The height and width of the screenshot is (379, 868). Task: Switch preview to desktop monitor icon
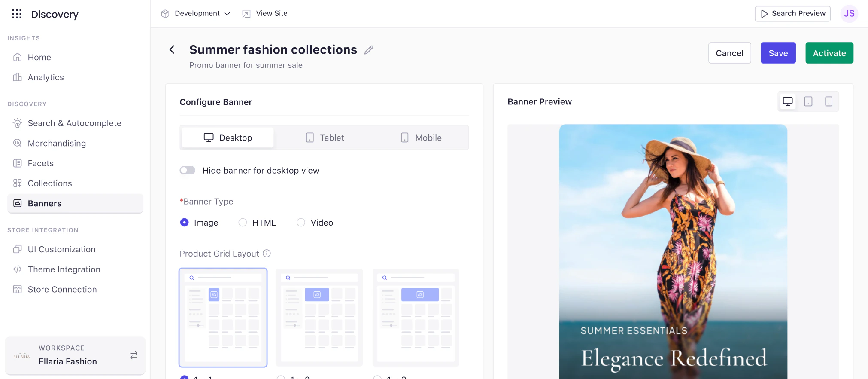[x=788, y=101]
